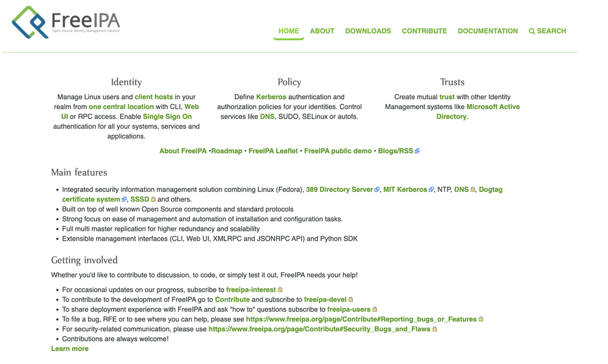Click the Learn more link
The width and height of the screenshot is (608, 364).
pyautogui.click(x=70, y=349)
